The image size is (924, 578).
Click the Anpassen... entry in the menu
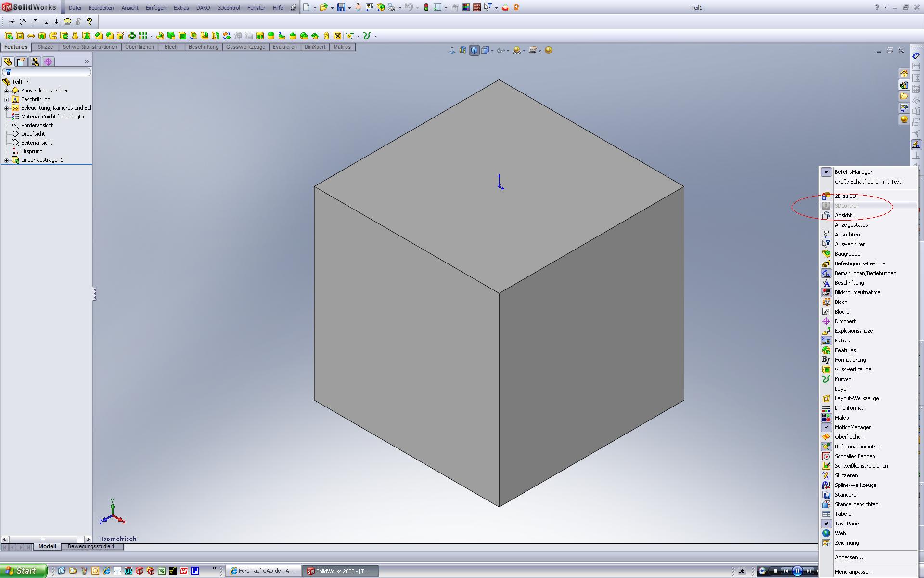tap(849, 557)
